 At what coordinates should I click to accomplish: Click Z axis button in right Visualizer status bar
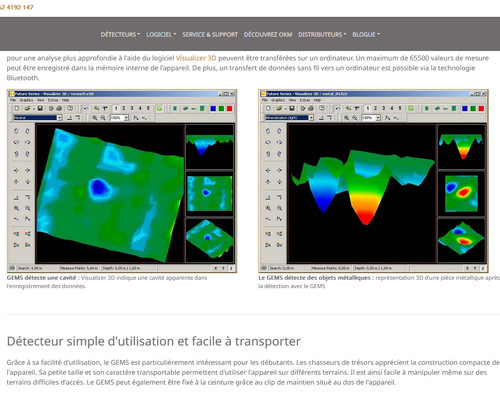[483, 268]
